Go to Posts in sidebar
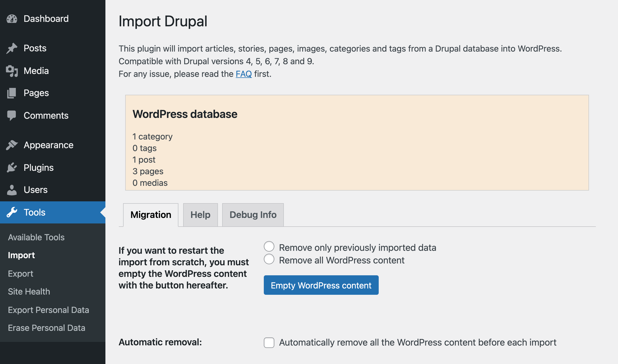 coord(35,48)
